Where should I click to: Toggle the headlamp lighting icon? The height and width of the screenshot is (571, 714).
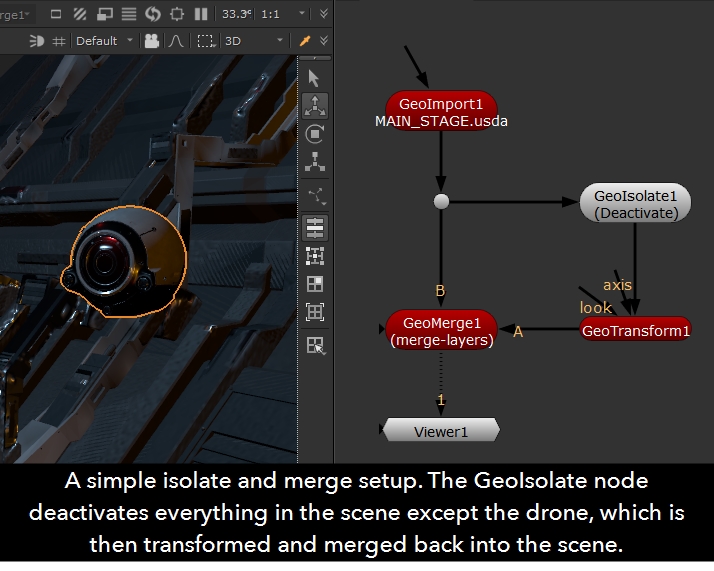37,41
